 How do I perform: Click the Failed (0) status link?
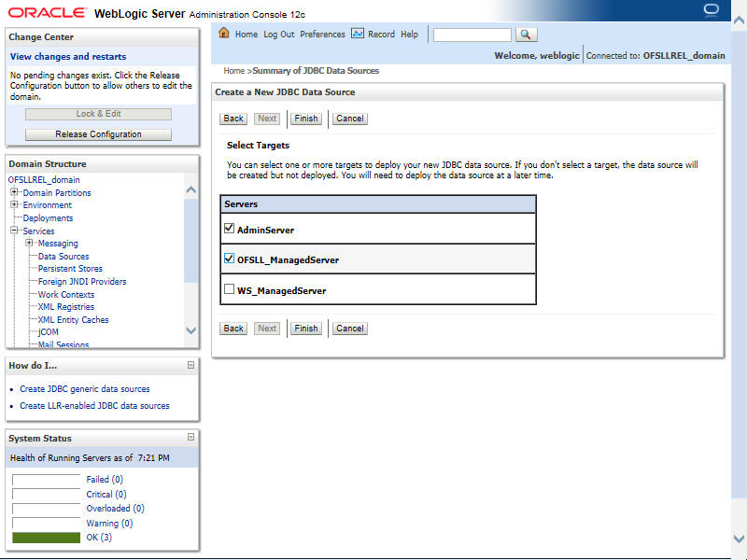click(105, 480)
